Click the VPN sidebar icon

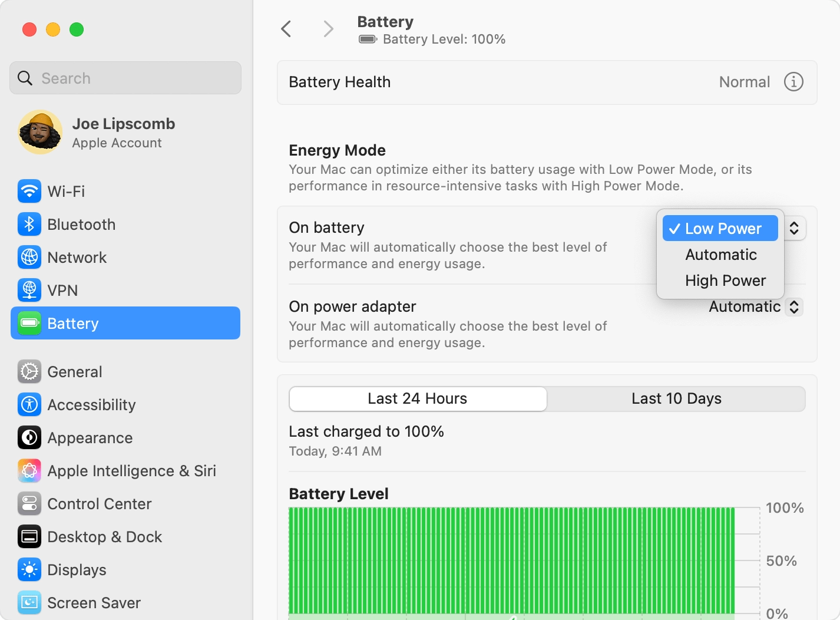pos(29,290)
